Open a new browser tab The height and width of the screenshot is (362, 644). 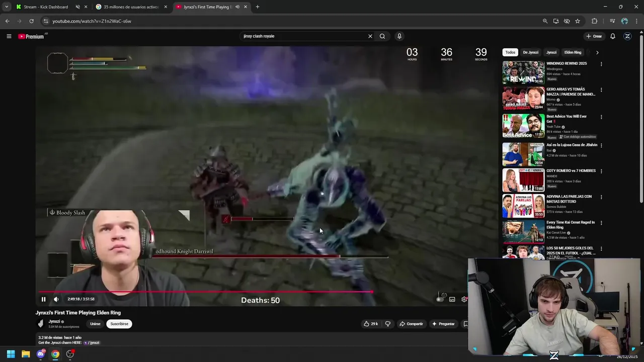258,7
